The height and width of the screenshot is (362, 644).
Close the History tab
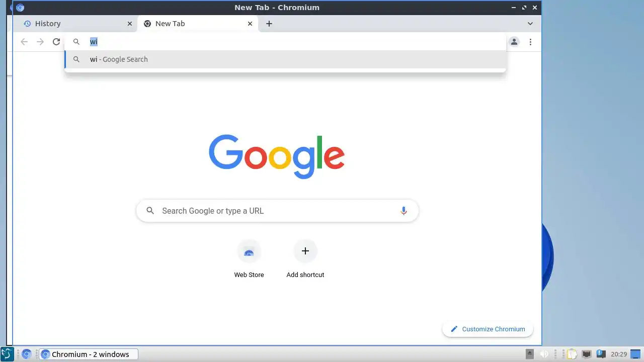coord(130,24)
